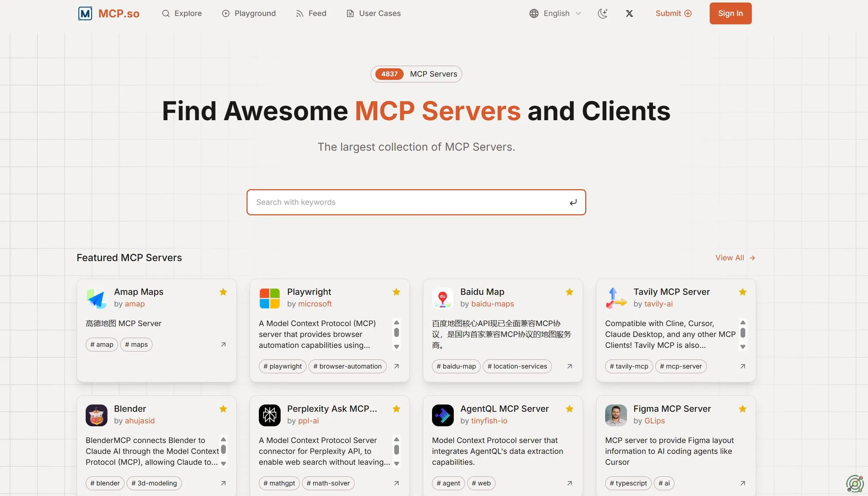The height and width of the screenshot is (496, 868).
Task: Open the X (Twitter) icon link
Action: point(629,13)
